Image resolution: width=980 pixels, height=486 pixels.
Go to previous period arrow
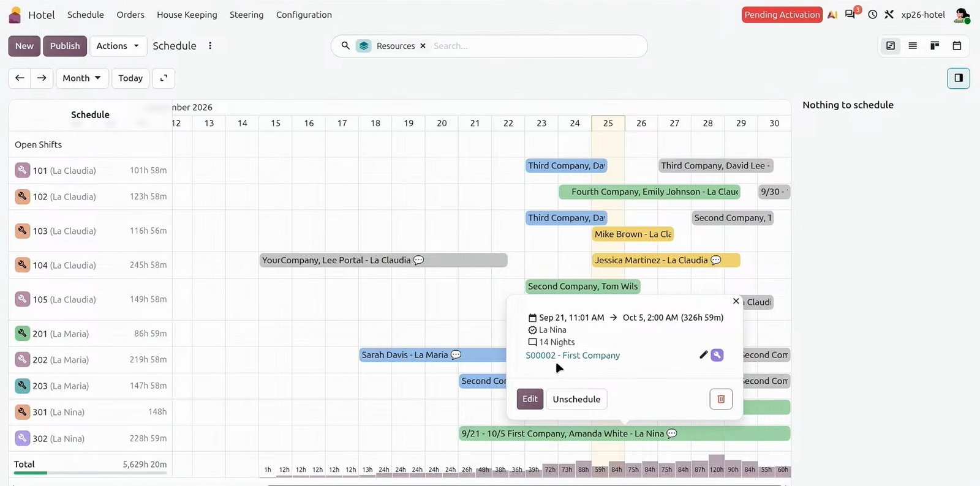pyautogui.click(x=20, y=78)
